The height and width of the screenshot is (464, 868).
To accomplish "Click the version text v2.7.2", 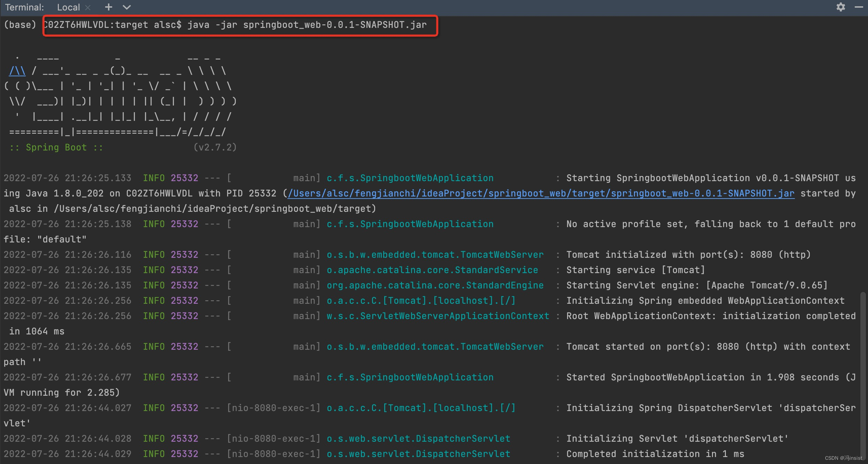I will 215,147.
